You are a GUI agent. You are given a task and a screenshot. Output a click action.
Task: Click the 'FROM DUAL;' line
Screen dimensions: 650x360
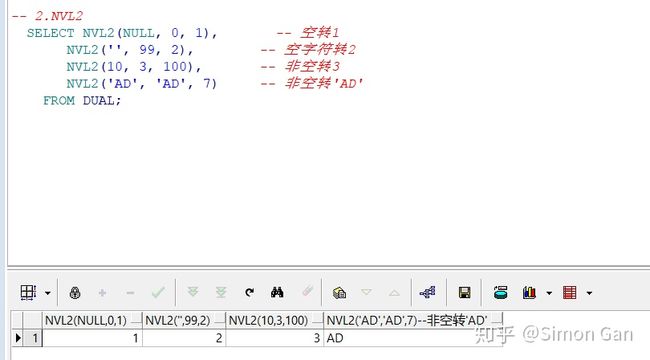82,100
